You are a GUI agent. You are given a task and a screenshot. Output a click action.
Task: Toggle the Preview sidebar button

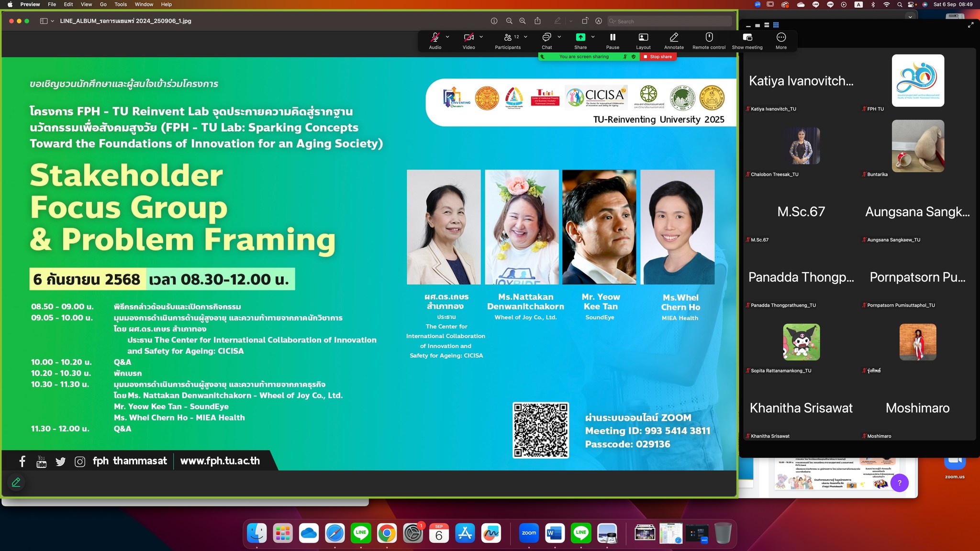pos(44,21)
